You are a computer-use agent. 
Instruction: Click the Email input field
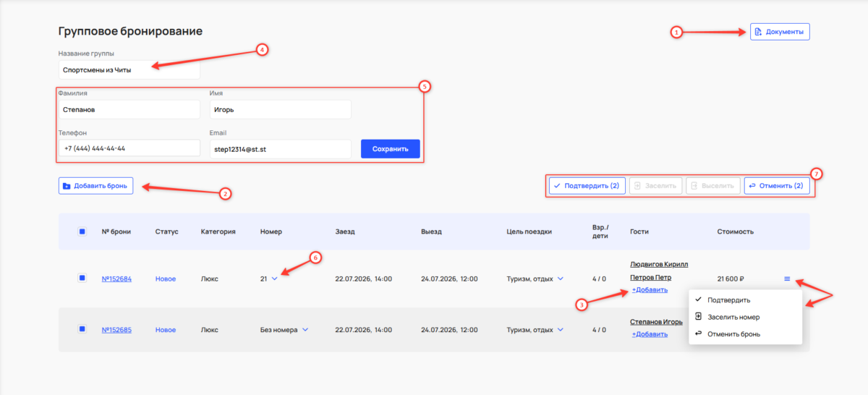(280, 149)
